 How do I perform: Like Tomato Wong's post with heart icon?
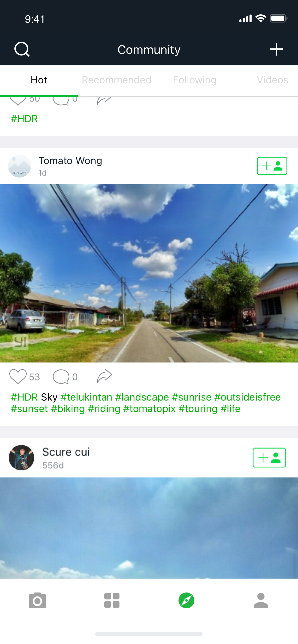18,376
